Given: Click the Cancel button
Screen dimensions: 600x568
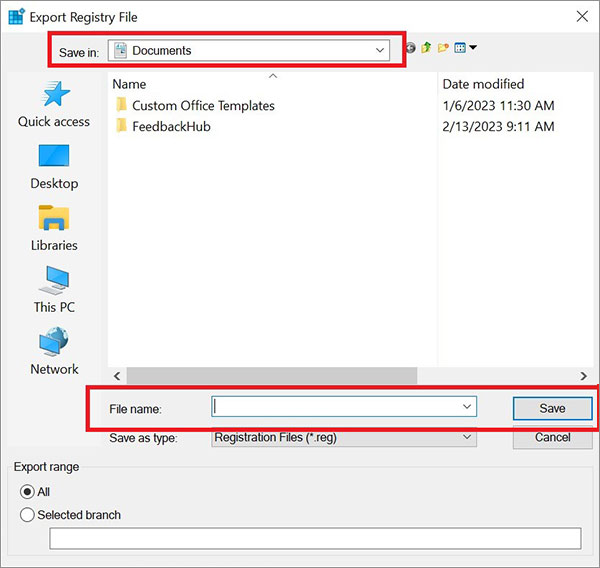Looking at the screenshot, I should click(x=553, y=437).
